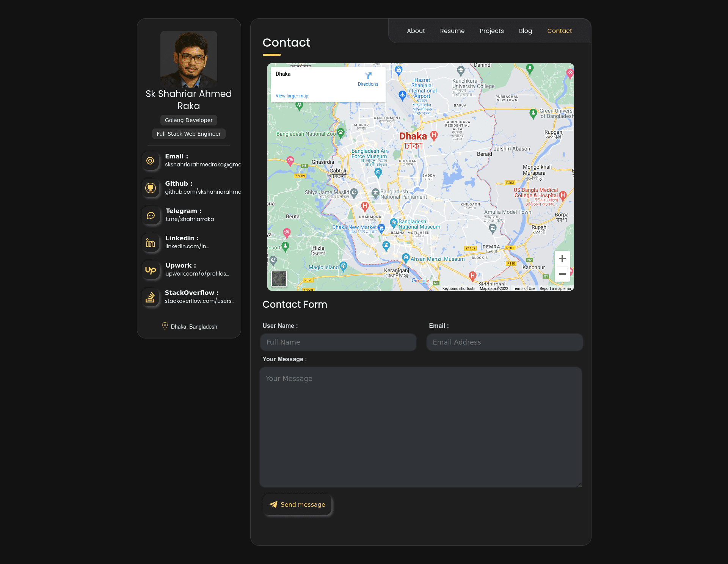Click the Send message button

coord(297,504)
